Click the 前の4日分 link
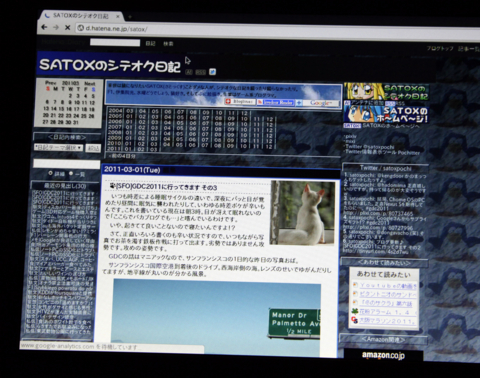 pyautogui.click(x=122, y=156)
